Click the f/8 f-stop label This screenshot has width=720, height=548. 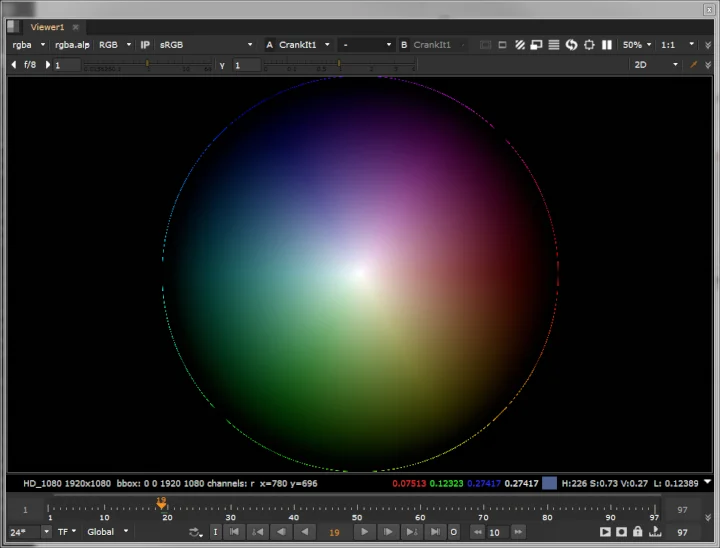[30, 65]
